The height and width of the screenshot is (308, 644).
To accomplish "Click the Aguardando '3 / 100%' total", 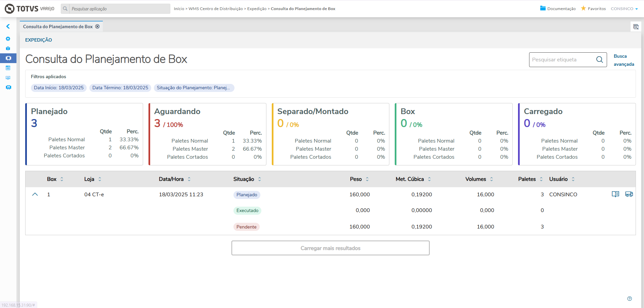I will pos(169,123).
